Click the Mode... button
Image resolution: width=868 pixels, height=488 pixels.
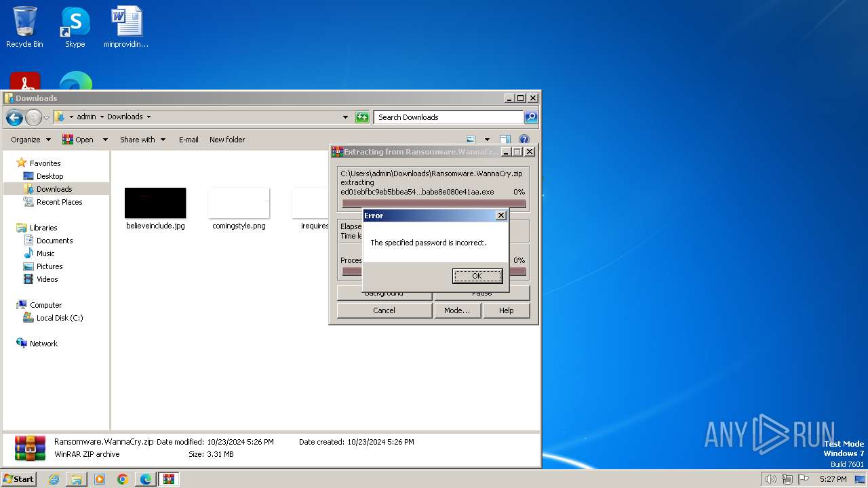point(457,310)
